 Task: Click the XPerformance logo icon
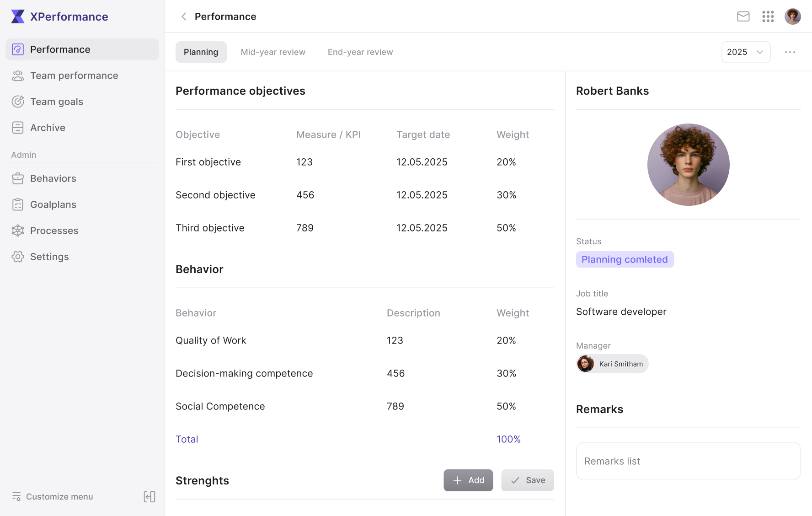click(18, 16)
